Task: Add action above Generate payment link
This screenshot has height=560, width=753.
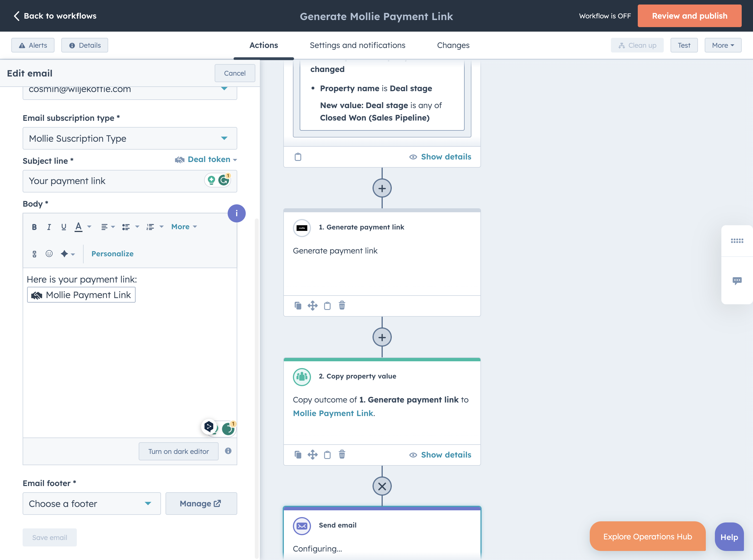Action: 382,189
